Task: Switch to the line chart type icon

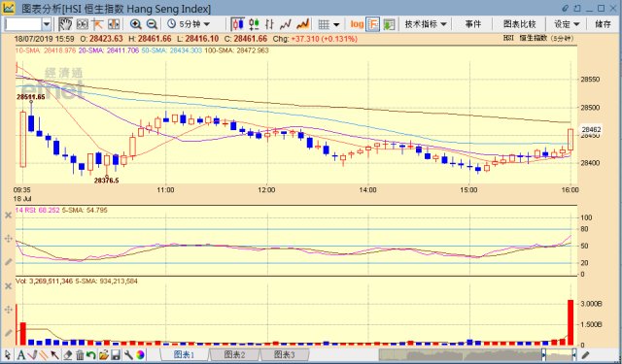Action: coord(286,24)
